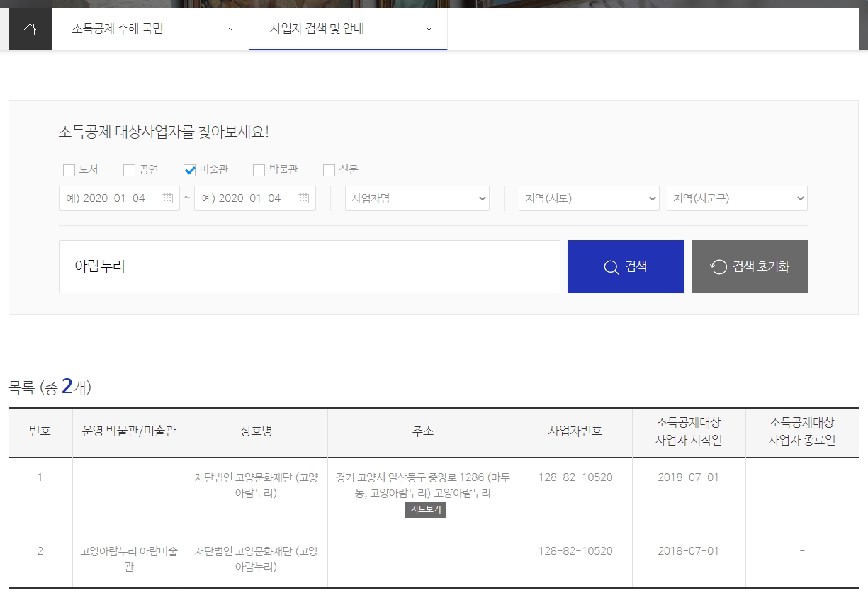The image size is (868, 595).
Task: Open calendar icon in start date field
Action: coord(167,198)
